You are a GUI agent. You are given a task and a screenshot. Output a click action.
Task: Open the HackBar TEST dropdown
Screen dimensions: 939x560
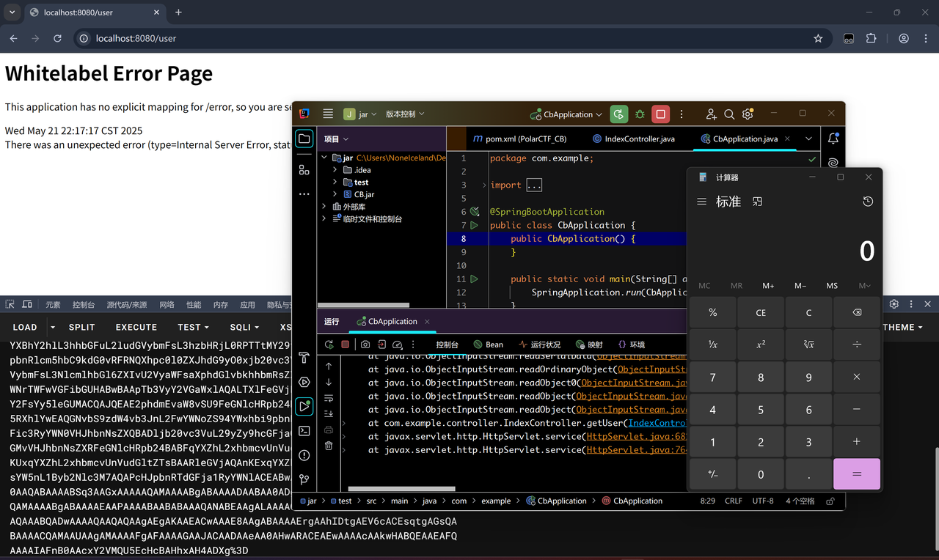click(x=194, y=328)
